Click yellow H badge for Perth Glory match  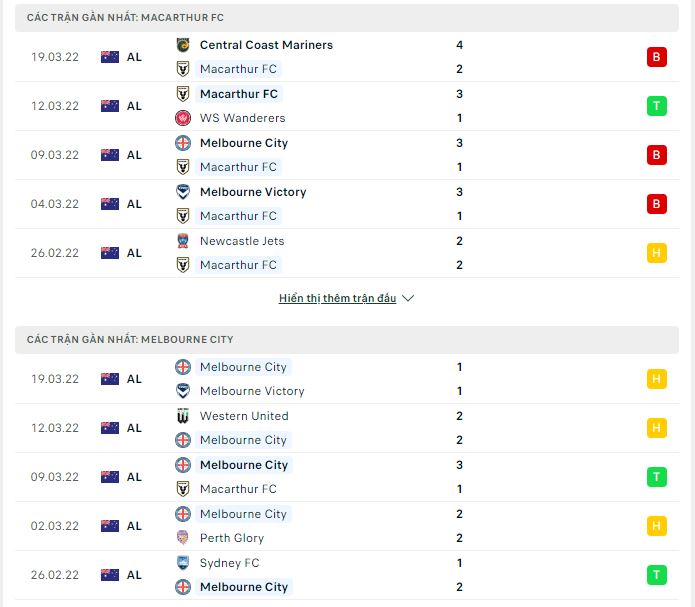pyautogui.click(x=656, y=526)
